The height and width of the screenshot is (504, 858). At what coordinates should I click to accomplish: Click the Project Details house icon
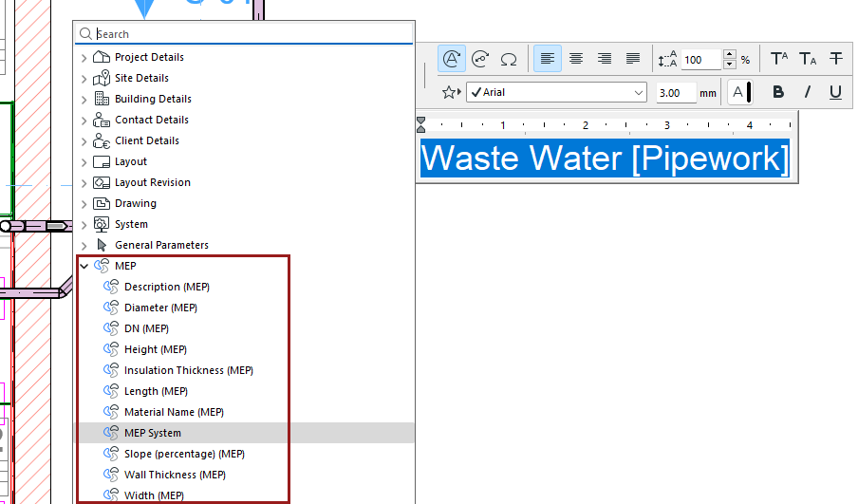tap(102, 56)
